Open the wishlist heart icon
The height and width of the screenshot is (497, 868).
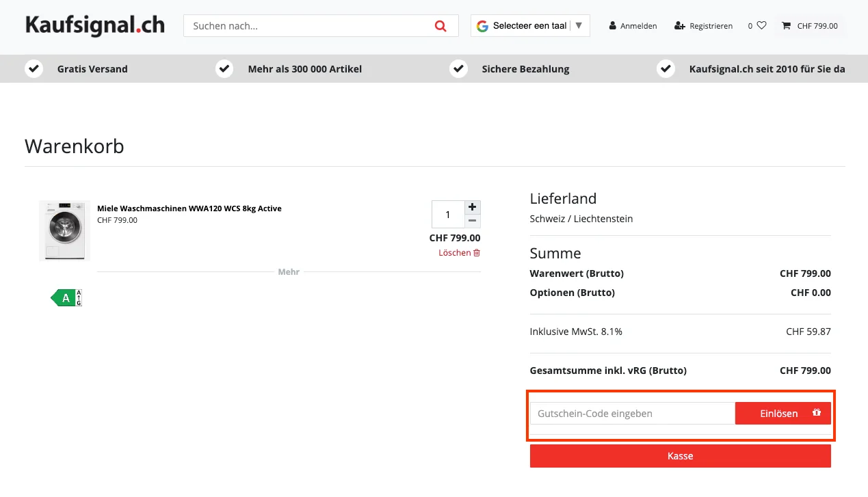[x=761, y=25]
